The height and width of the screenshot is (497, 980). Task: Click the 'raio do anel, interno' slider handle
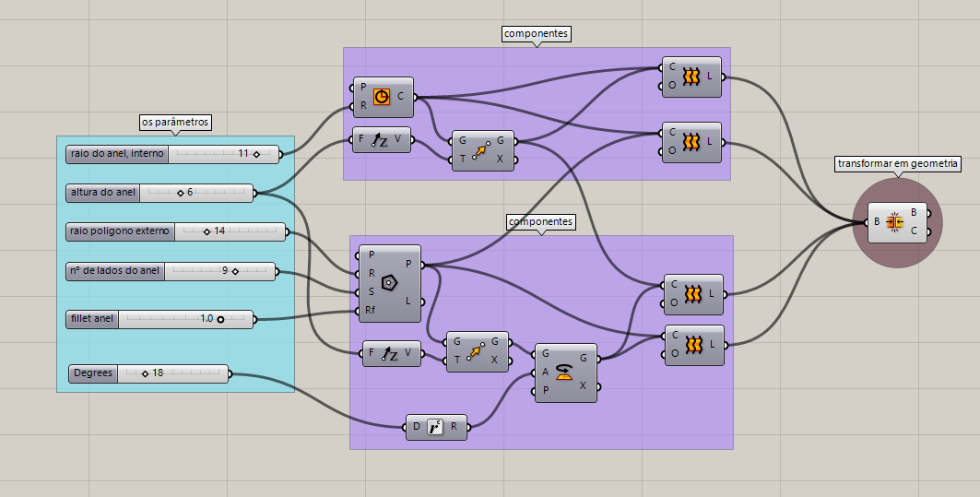pos(256,154)
